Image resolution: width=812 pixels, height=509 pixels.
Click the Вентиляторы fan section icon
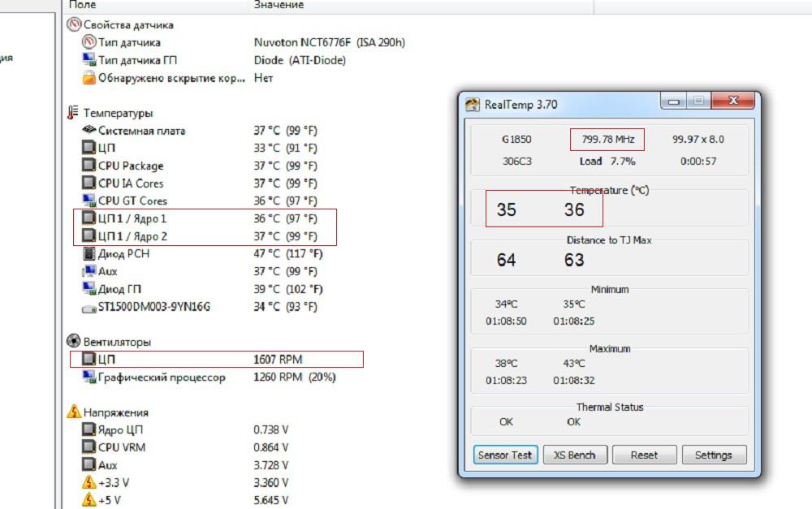coord(73,342)
